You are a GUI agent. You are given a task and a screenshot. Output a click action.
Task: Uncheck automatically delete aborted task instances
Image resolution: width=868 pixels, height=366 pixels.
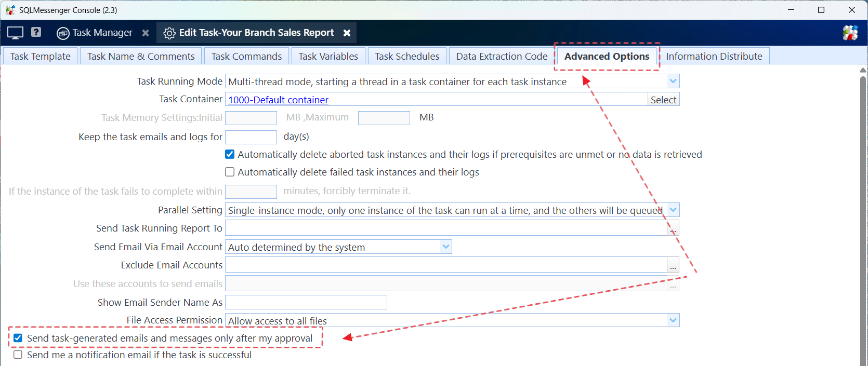pos(230,154)
